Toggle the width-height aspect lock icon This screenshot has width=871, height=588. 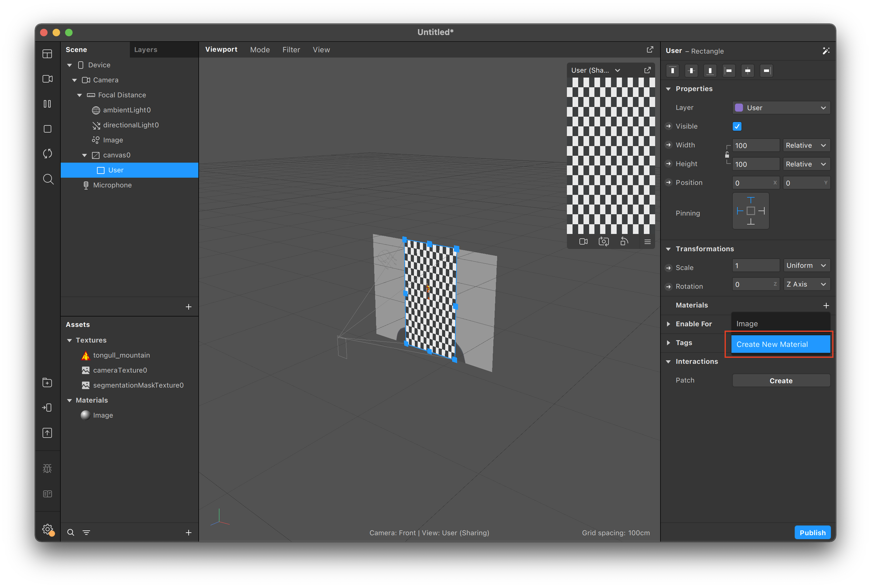pyautogui.click(x=727, y=155)
